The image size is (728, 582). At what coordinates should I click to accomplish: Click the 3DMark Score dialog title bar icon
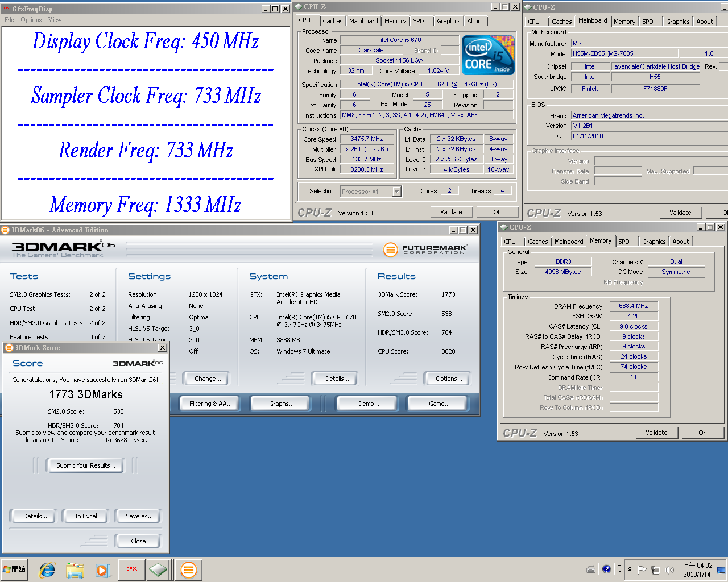(9, 348)
